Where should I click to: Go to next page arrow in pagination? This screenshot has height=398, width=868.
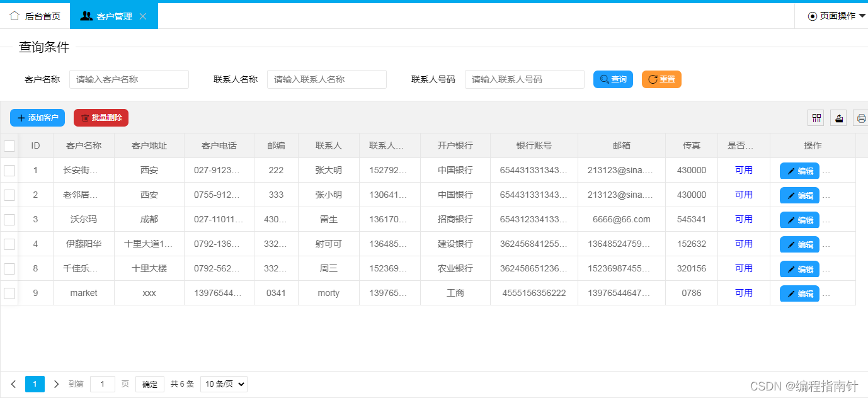coord(56,384)
